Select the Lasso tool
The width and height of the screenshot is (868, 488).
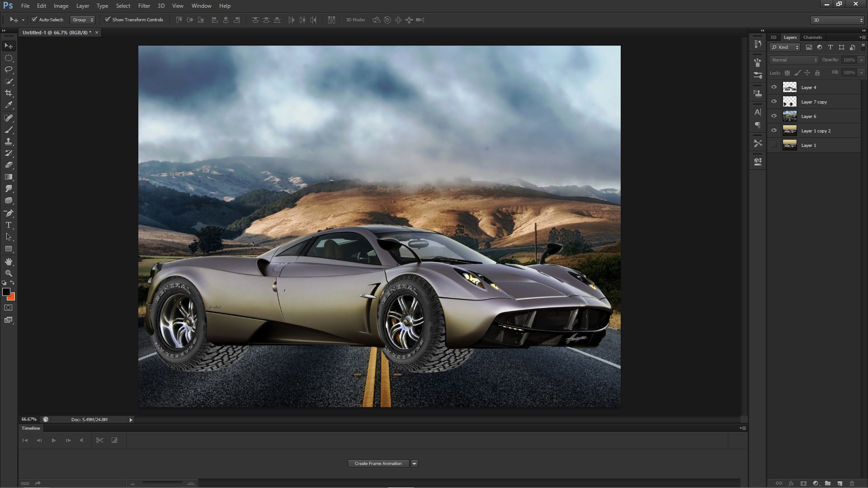click(9, 70)
